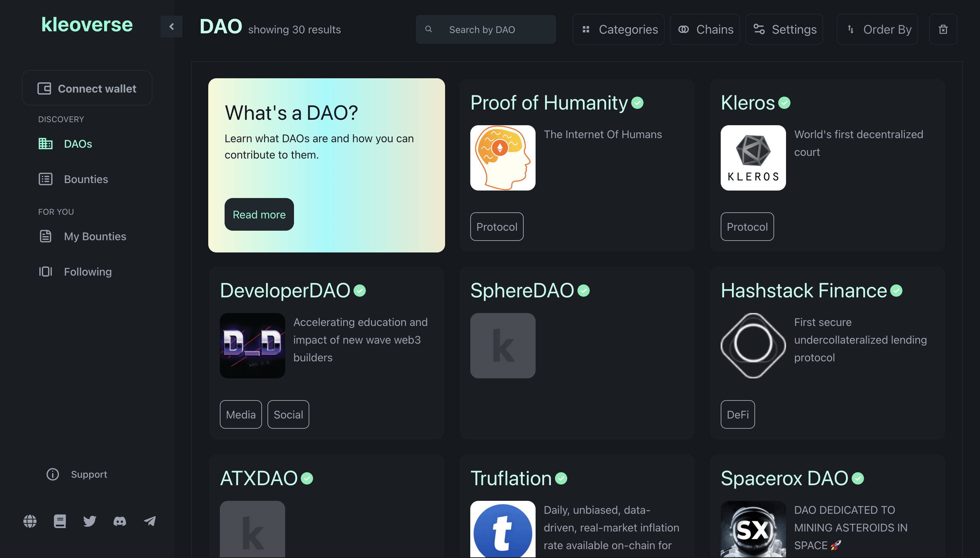Open the Categories filter dropdown
980x558 pixels.
click(618, 30)
